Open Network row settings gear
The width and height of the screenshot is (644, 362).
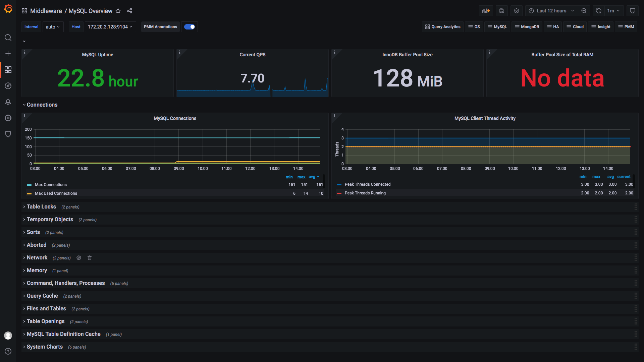[x=79, y=258]
